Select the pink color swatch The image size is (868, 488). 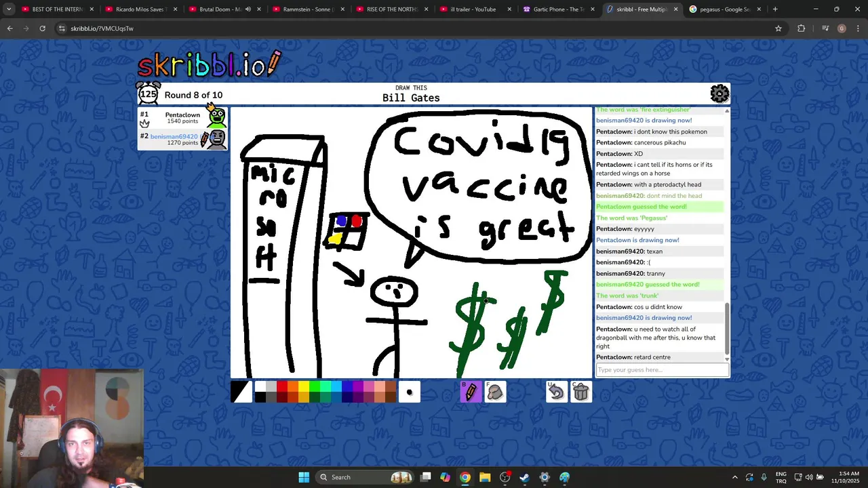pos(369,386)
